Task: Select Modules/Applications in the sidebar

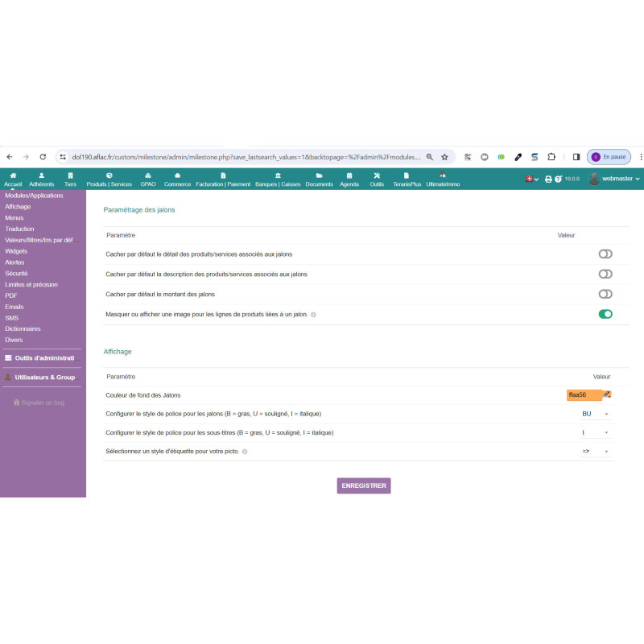Action: 34,196
